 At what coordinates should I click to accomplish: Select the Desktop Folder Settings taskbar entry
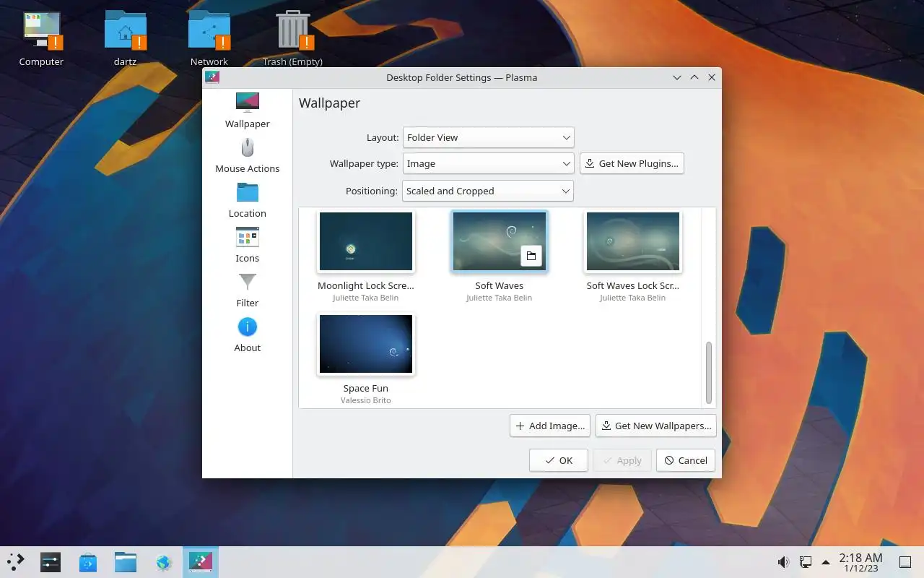point(201,562)
